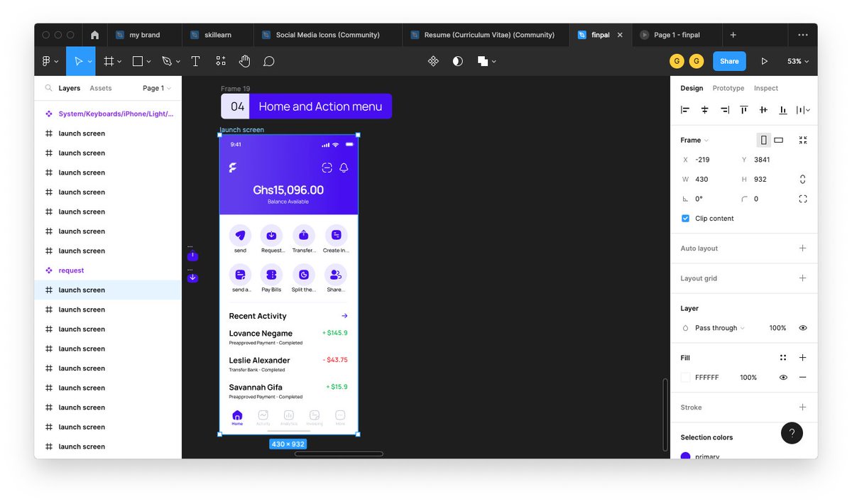Click the Mask/contrast icon in toolbar
This screenshot has height=504, width=852.
click(x=457, y=61)
